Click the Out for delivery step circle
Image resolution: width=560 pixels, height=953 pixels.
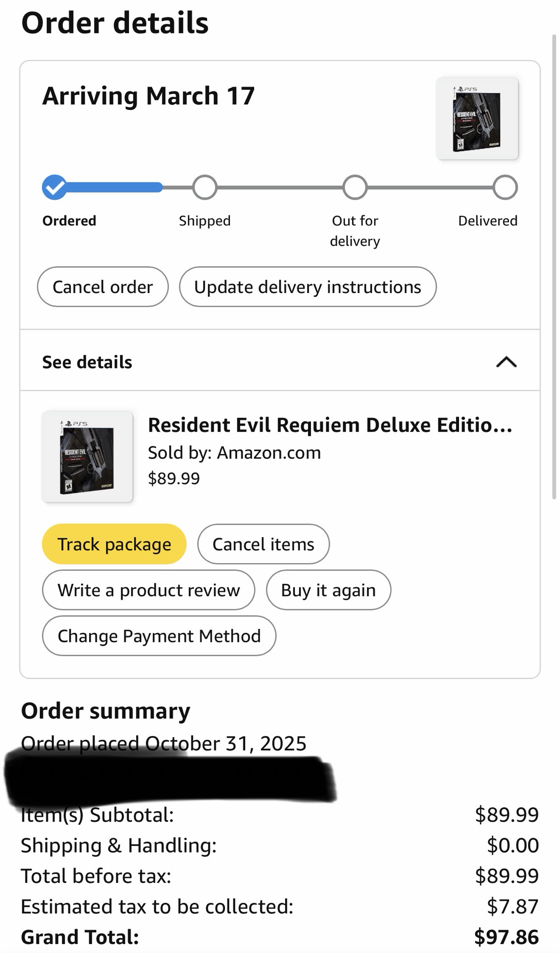coord(355,187)
